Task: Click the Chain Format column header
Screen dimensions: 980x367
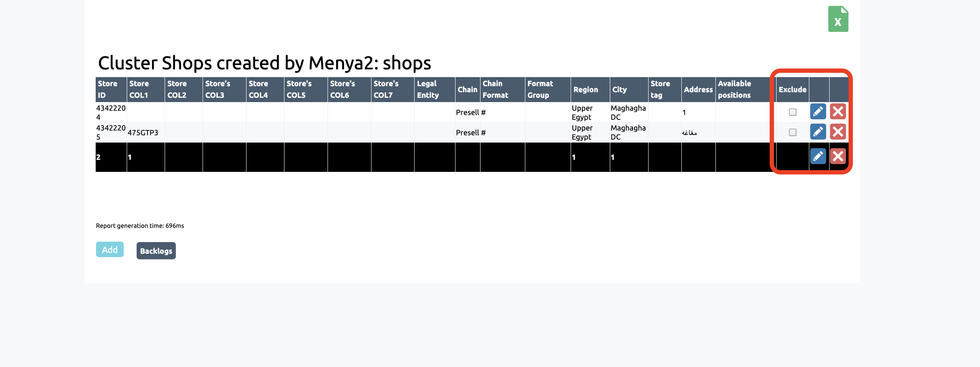Action: 495,89
